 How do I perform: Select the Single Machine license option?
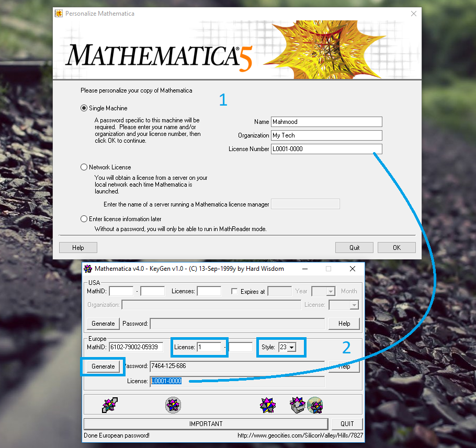[x=84, y=108]
